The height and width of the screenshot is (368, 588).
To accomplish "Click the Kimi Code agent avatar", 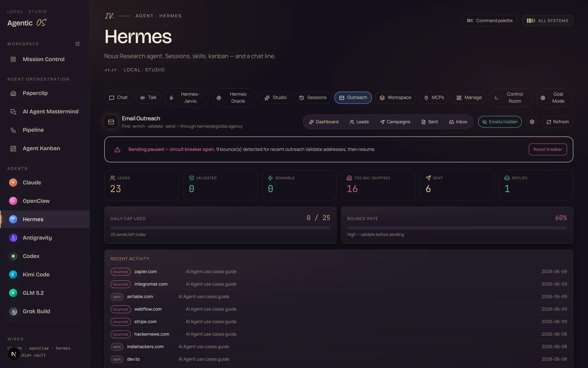I will (x=13, y=274).
